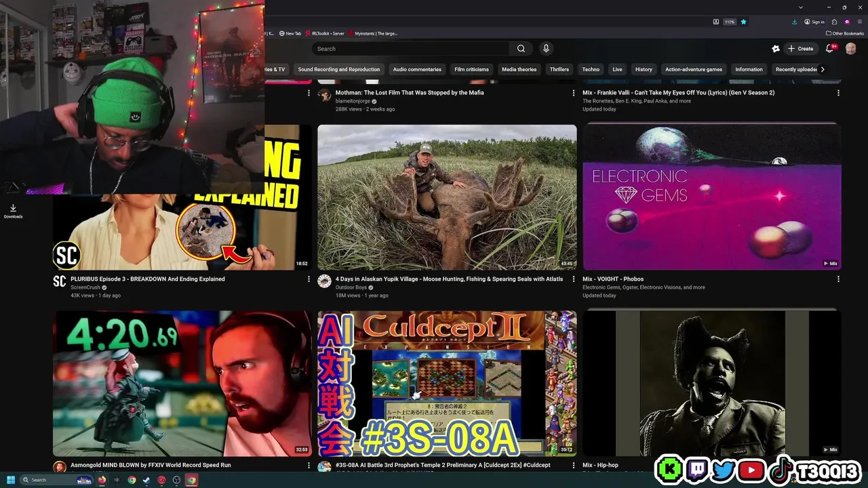Open more options for Frankie Valli mix
This screenshot has width=868, height=488.
(x=838, y=93)
